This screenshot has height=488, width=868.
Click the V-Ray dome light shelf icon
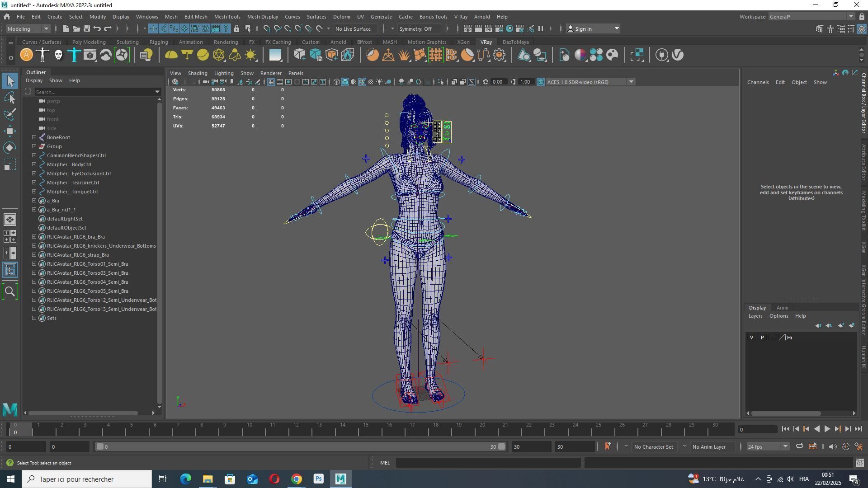tap(171, 55)
